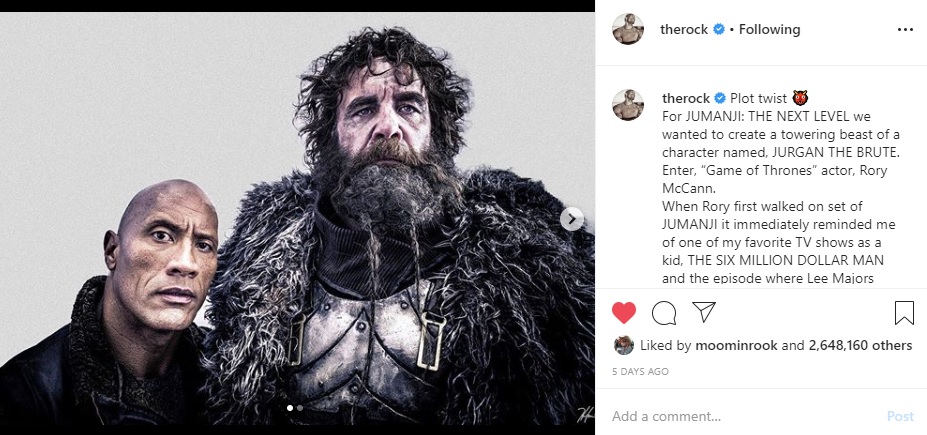
Task: Select second carousel dot indicator
Action: 300,408
